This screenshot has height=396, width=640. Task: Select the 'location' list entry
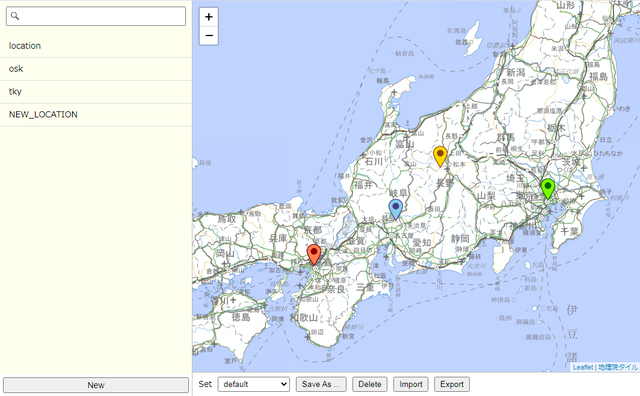(96, 46)
